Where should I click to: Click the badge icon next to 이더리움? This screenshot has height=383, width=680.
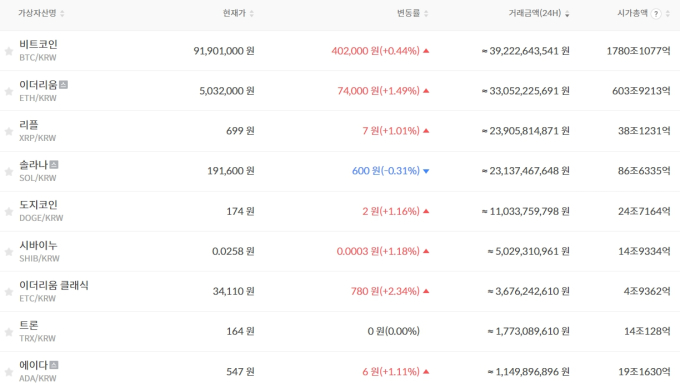pos(63,85)
